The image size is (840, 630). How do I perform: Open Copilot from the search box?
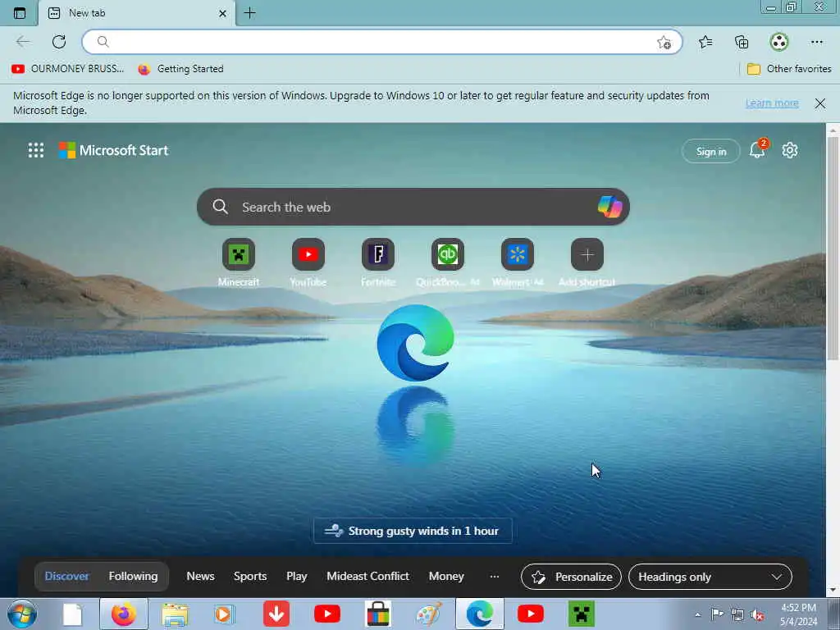coord(609,207)
